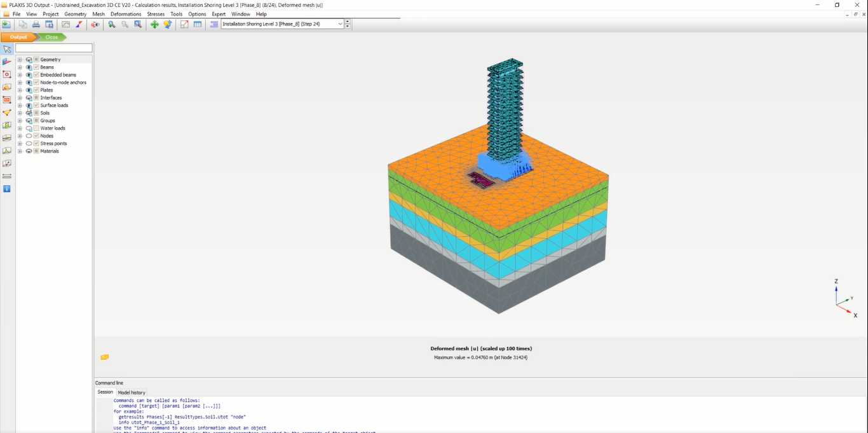868x433 pixels.
Task: Uncheck the Plates checkbox
Action: 36,90
